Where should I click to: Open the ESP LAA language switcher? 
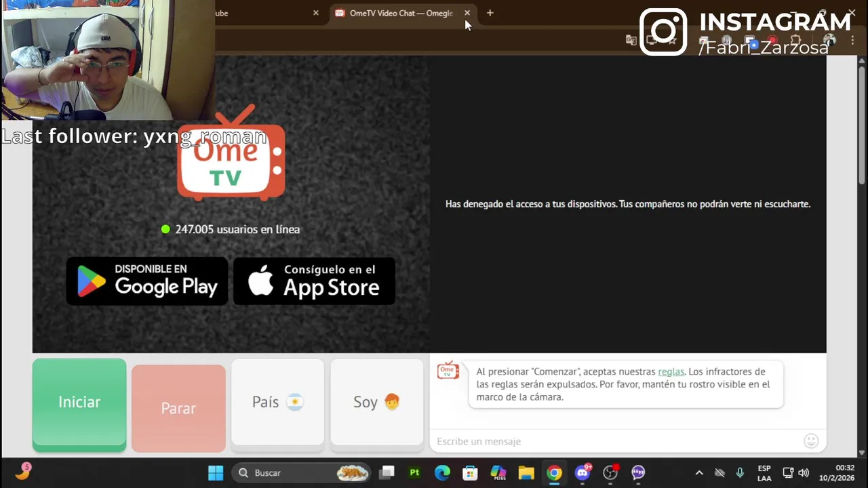coord(764,473)
